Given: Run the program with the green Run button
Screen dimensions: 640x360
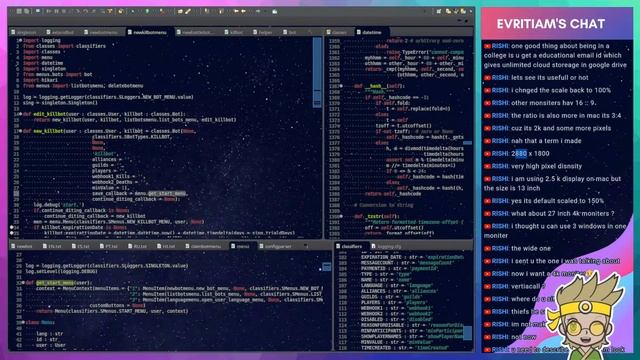Looking at the screenshot, I should point(148,11).
